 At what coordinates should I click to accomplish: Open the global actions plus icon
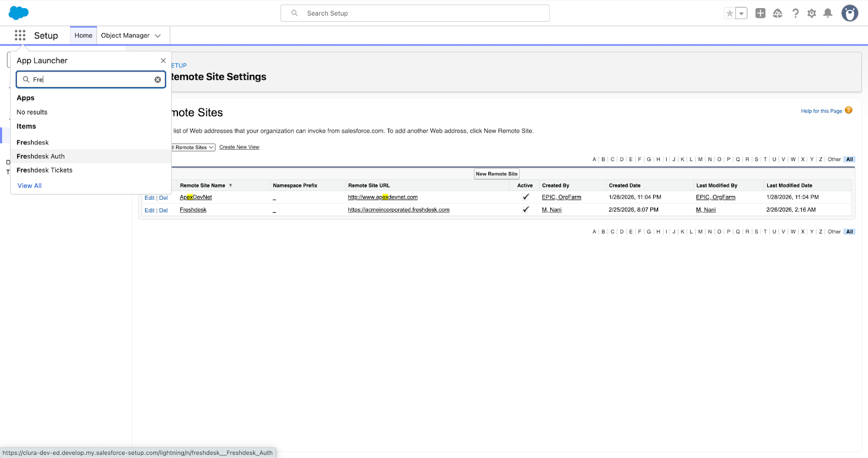(761, 13)
